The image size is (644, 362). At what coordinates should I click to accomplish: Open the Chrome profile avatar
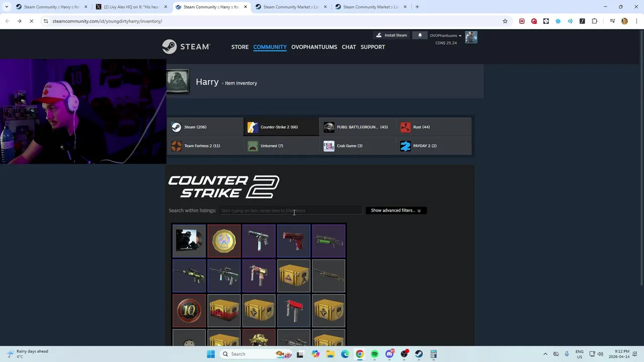point(624,21)
